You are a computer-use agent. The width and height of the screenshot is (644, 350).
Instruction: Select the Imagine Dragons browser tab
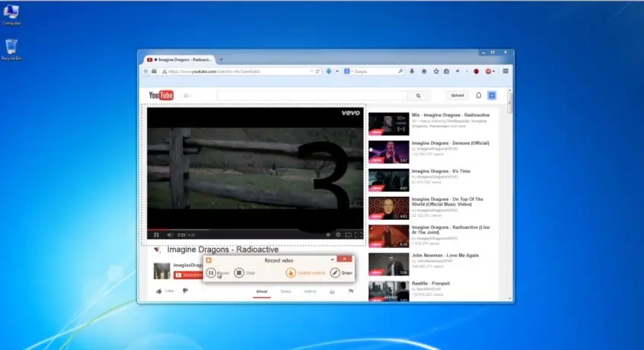183,59
